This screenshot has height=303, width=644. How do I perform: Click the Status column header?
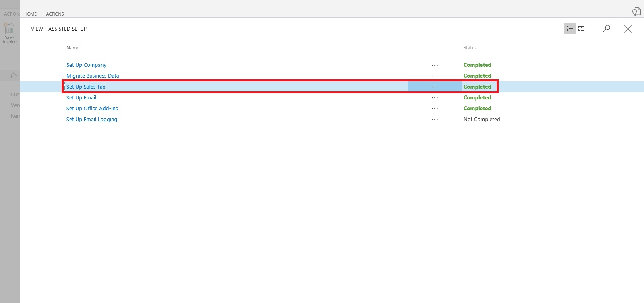(x=470, y=48)
